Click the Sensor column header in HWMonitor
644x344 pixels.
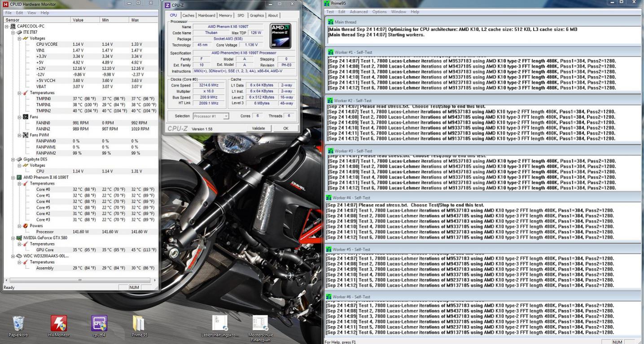[x=37, y=20]
